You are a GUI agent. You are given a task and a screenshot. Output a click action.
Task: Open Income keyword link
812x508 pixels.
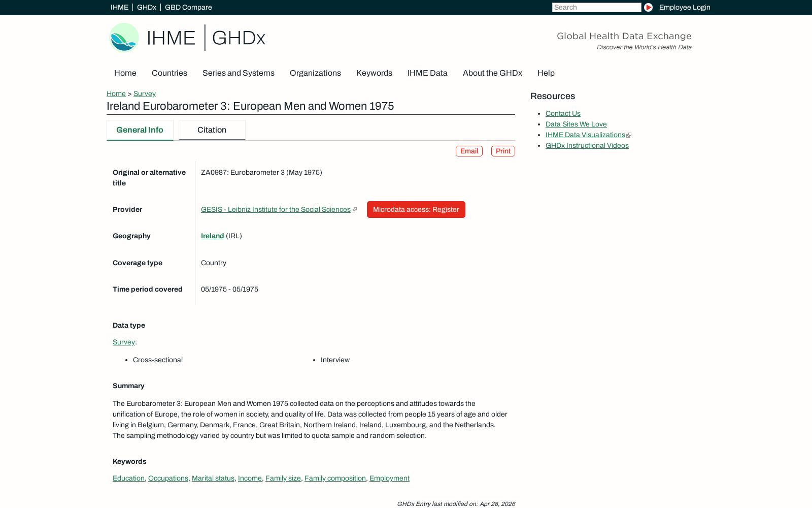pos(250,478)
